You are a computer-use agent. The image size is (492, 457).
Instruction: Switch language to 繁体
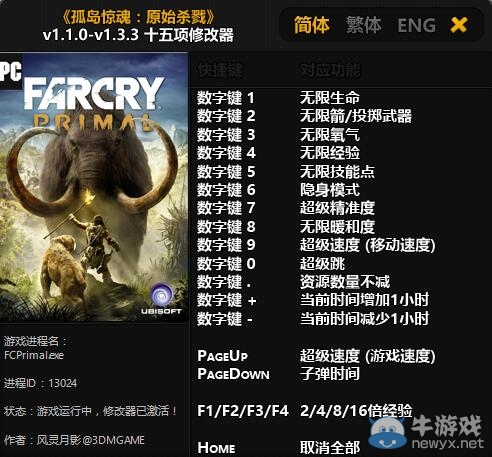[x=363, y=25]
